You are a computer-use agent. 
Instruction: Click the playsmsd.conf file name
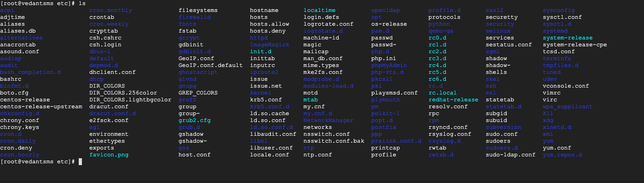click(394, 93)
